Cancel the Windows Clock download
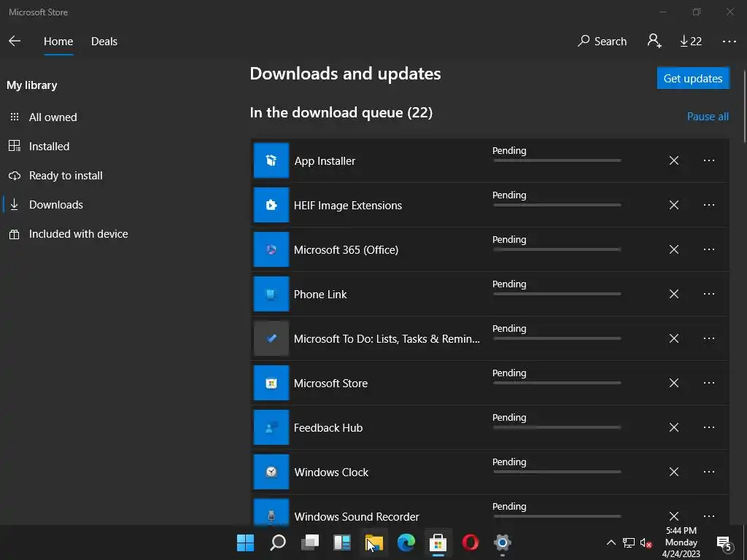 click(x=673, y=472)
